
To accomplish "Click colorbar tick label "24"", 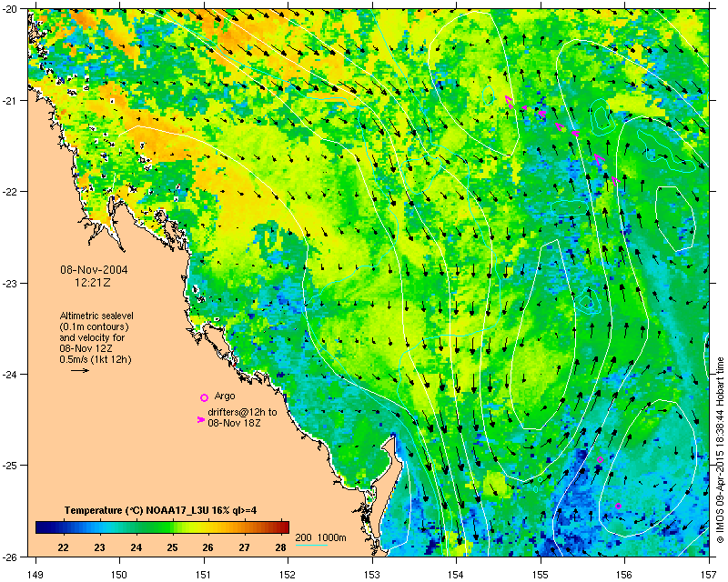I will (x=136, y=547).
